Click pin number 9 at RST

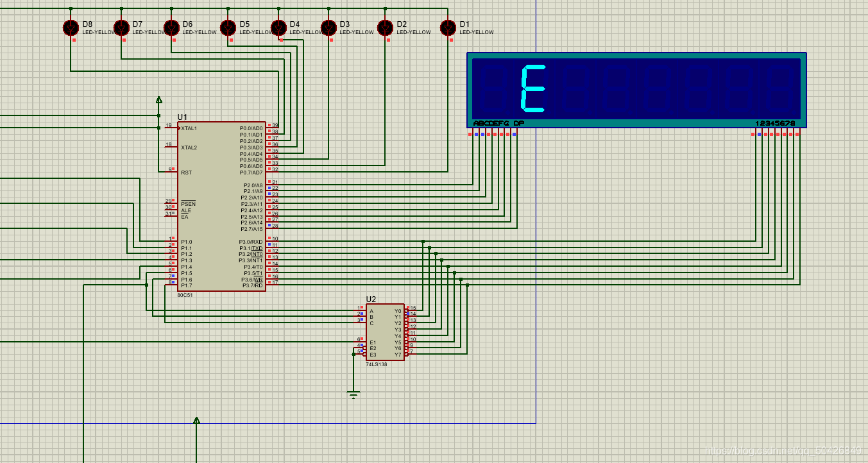coord(170,169)
